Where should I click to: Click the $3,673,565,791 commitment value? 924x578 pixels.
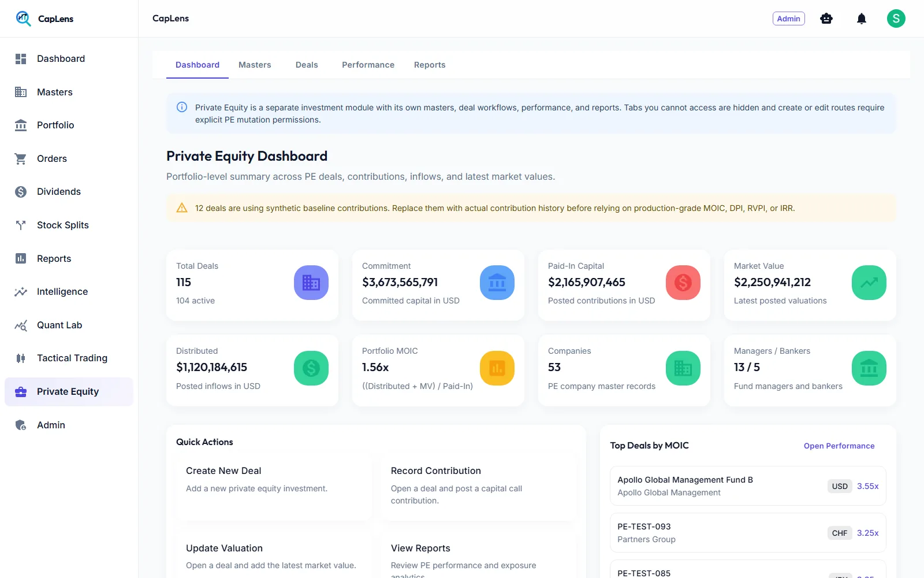coord(400,282)
